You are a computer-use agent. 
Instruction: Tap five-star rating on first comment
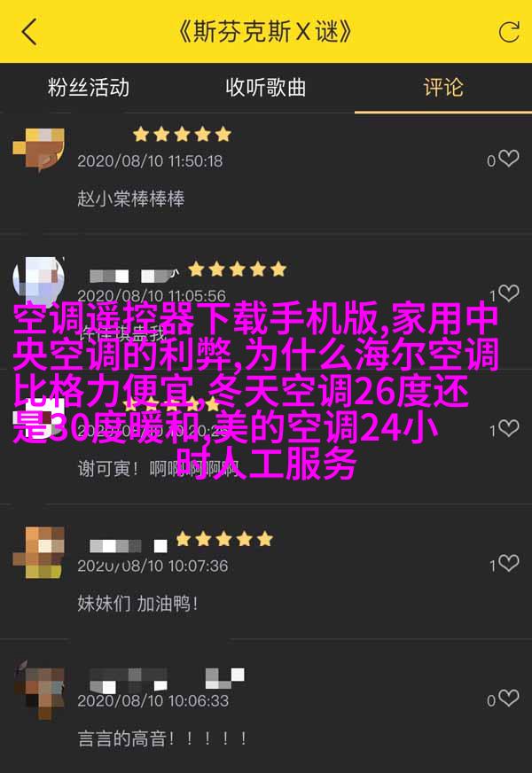click(x=182, y=134)
